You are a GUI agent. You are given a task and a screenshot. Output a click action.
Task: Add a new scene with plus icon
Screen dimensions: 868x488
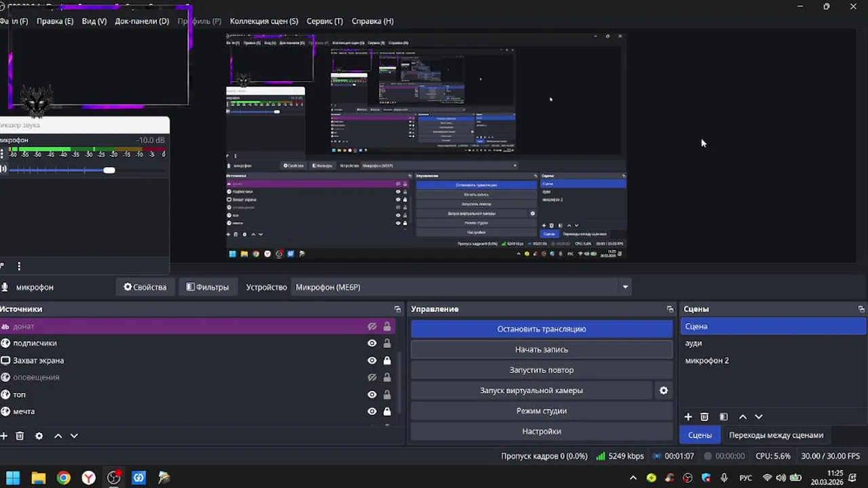[688, 417]
